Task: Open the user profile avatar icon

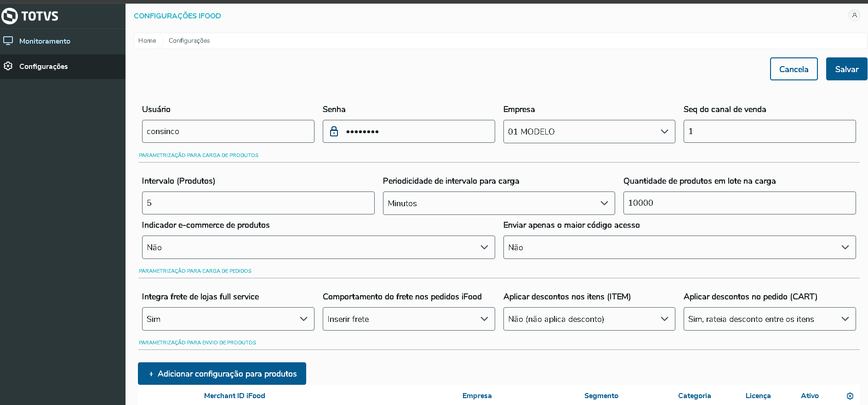Action: pyautogui.click(x=854, y=16)
